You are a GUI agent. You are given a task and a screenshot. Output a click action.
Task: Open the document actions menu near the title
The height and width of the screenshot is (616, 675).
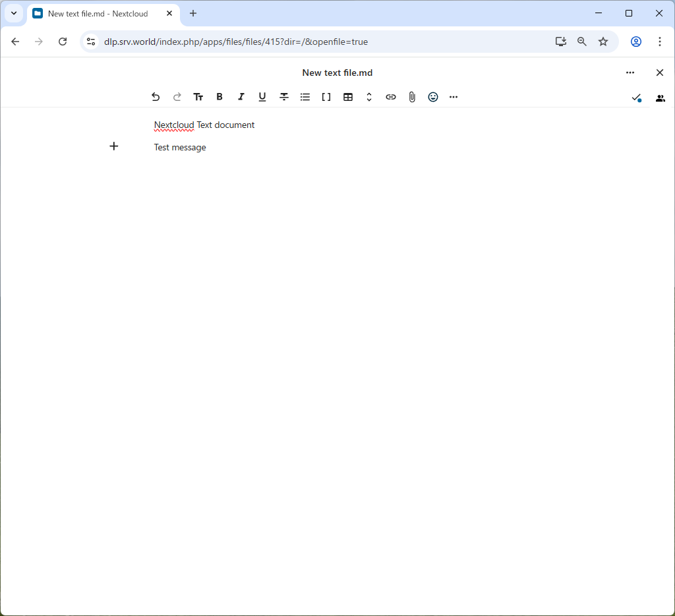(630, 73)
